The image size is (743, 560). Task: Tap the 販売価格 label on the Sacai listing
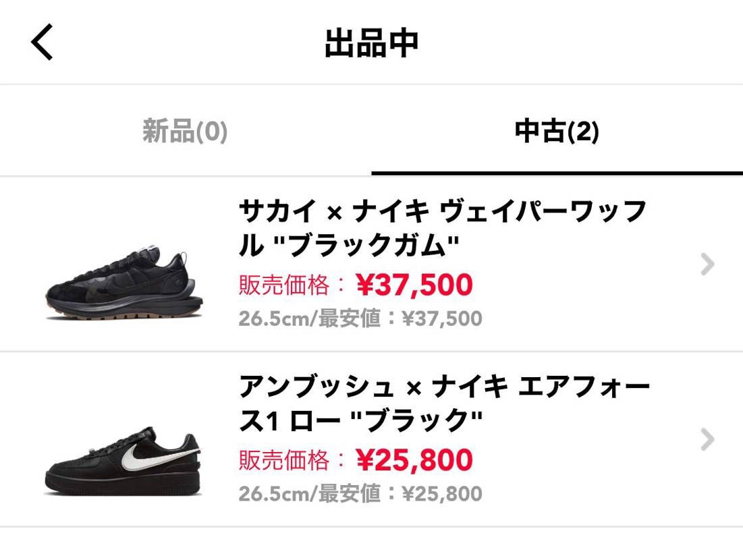point(284,285)
